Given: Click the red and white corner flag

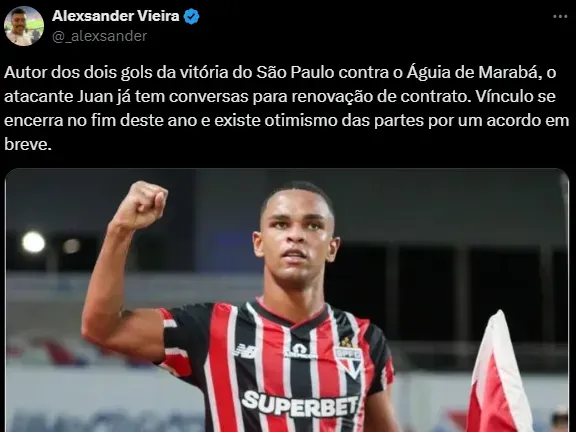Looking at the screenshot, I should click(x=498, y=372).
